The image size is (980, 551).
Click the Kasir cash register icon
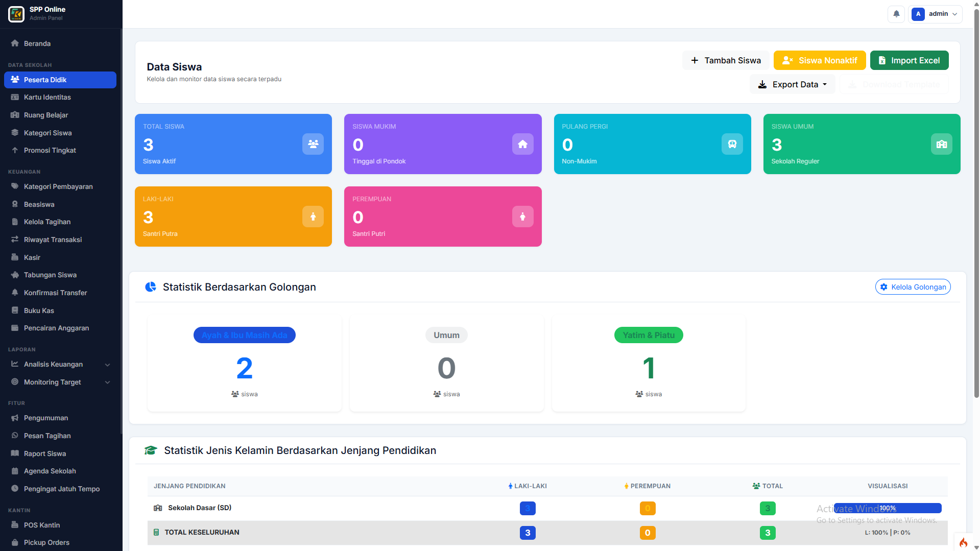tap(15, 257)
